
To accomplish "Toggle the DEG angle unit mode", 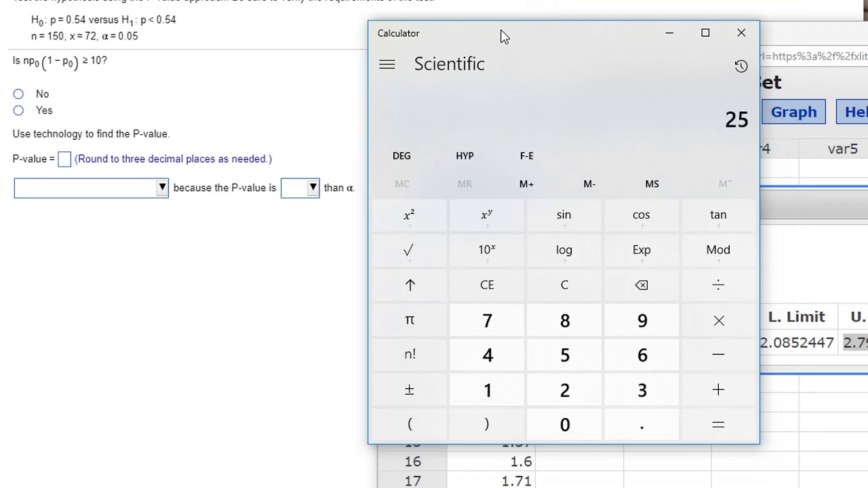I will (x=401, y=156).
